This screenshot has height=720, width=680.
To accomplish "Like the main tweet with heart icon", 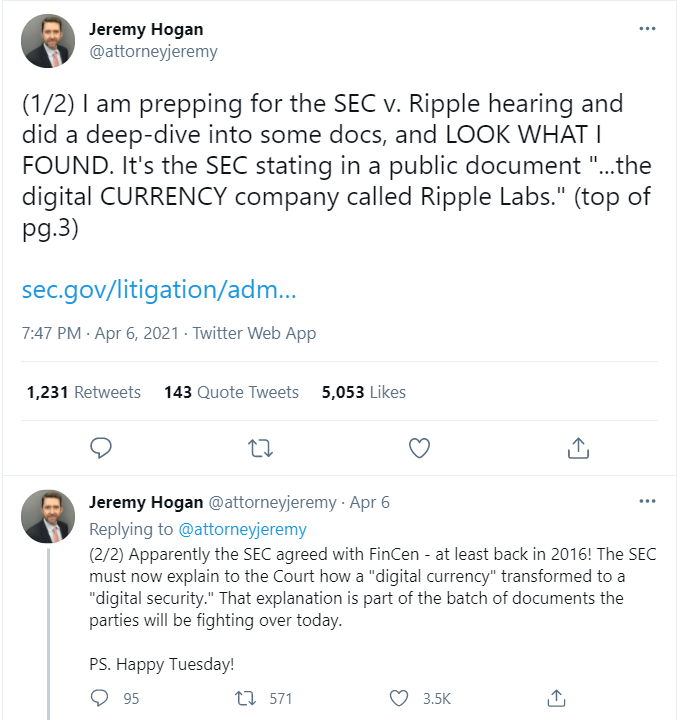I will pos(420,448).
